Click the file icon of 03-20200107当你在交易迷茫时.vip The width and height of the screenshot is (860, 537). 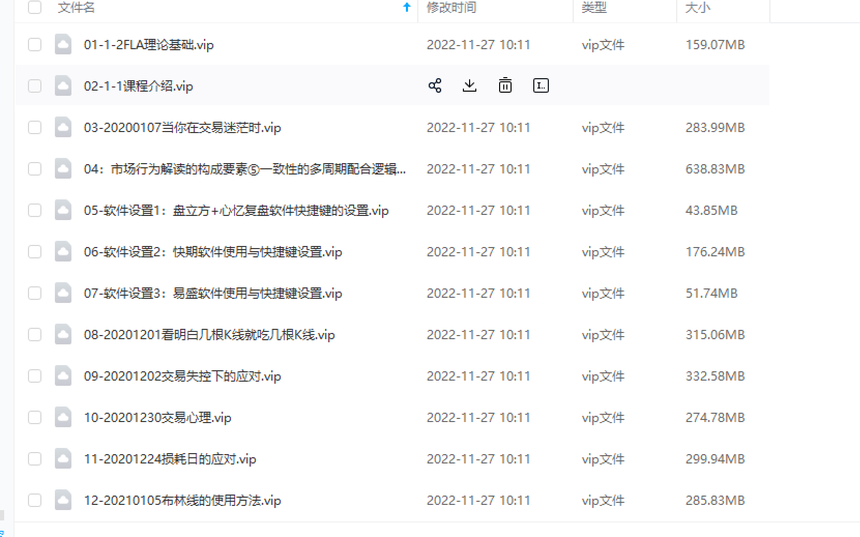coord(63,127)
